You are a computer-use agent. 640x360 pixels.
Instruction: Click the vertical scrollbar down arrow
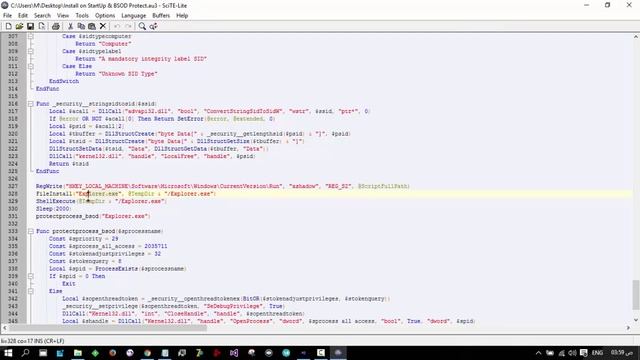coord(636,320)
